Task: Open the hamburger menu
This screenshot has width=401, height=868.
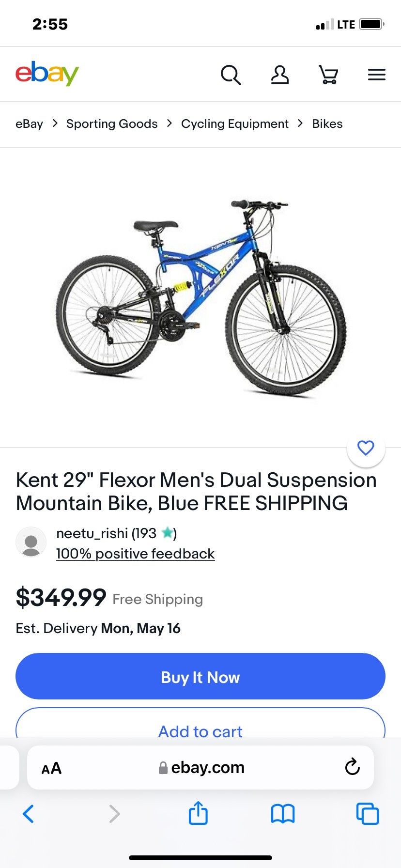Action: tap(376, 75)
